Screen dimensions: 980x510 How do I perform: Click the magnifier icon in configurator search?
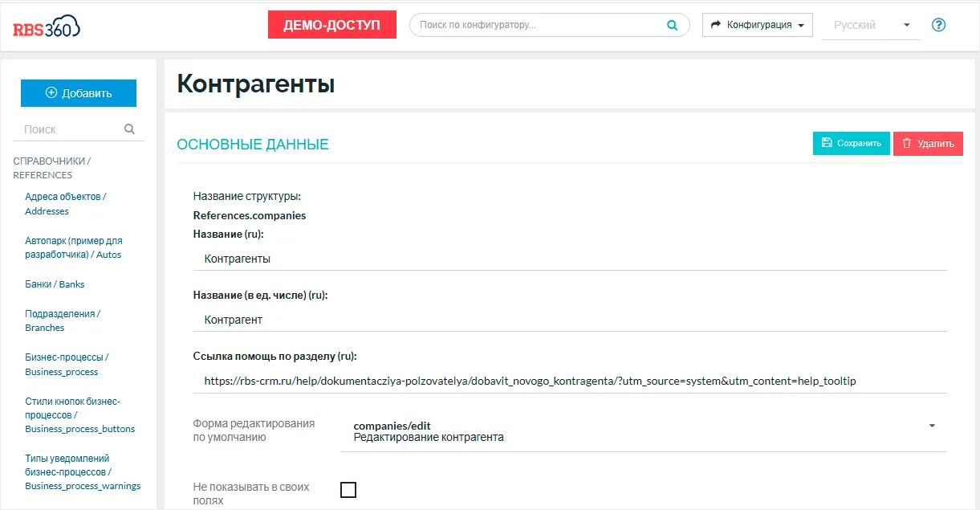[x=672, y=25]
